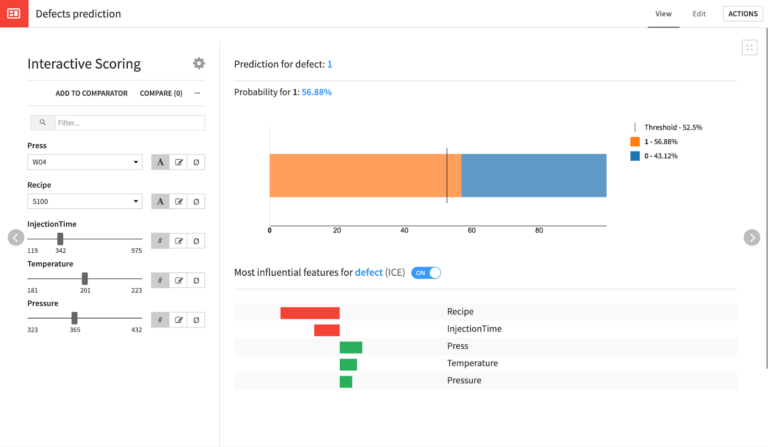Go to next slide with right arrow

tap(752, 237)
